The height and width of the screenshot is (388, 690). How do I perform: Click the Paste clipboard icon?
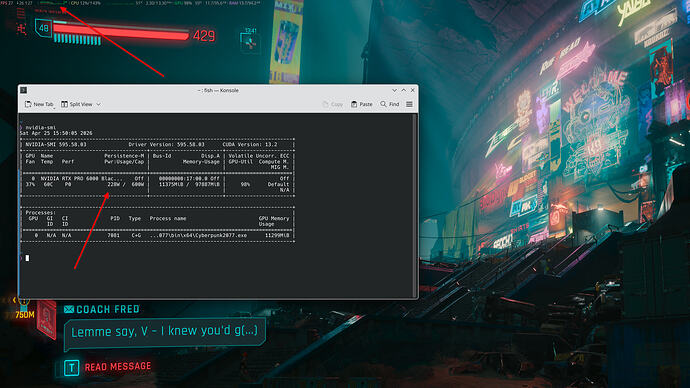(x=354, y=104)
